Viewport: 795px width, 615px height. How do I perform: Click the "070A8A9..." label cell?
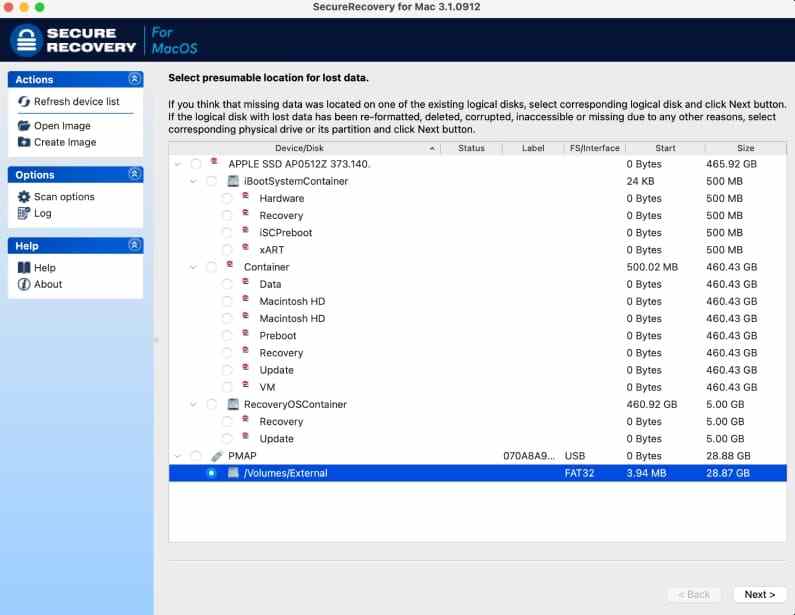point(529,456)
